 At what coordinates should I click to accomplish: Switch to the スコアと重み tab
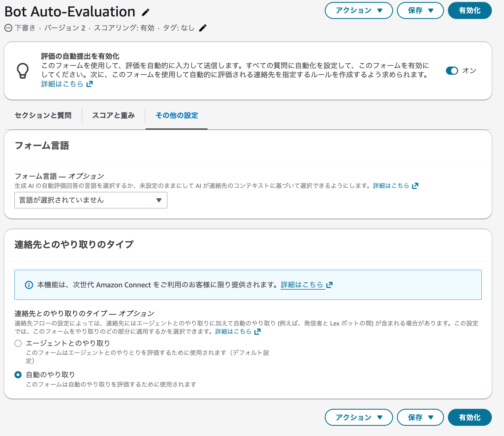click(x=114, y=116)
